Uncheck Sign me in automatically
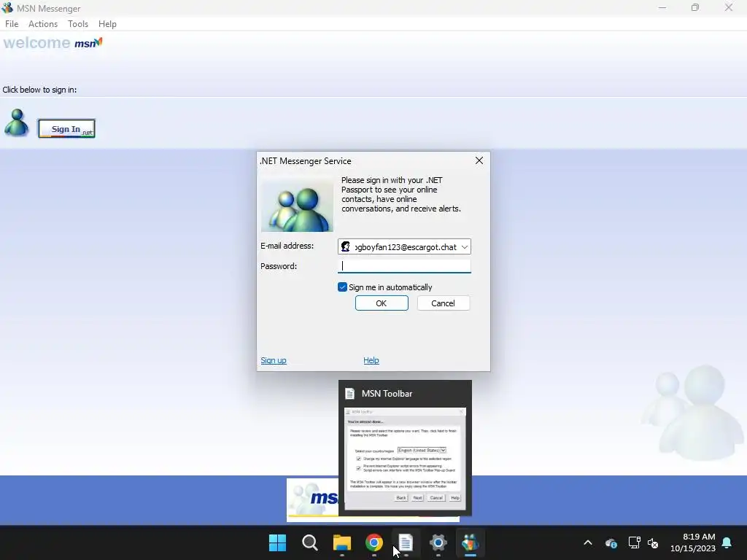747x560 pixels. point(342,287)
